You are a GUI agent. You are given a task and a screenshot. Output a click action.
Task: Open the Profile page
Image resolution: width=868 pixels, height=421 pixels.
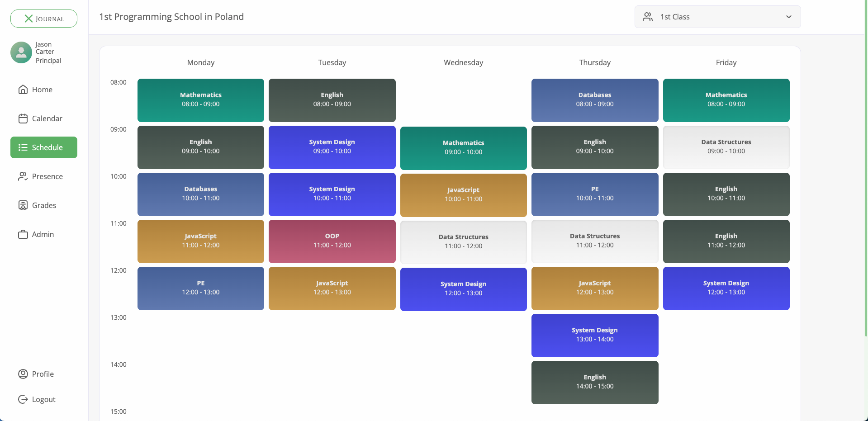tap(44, 374)
